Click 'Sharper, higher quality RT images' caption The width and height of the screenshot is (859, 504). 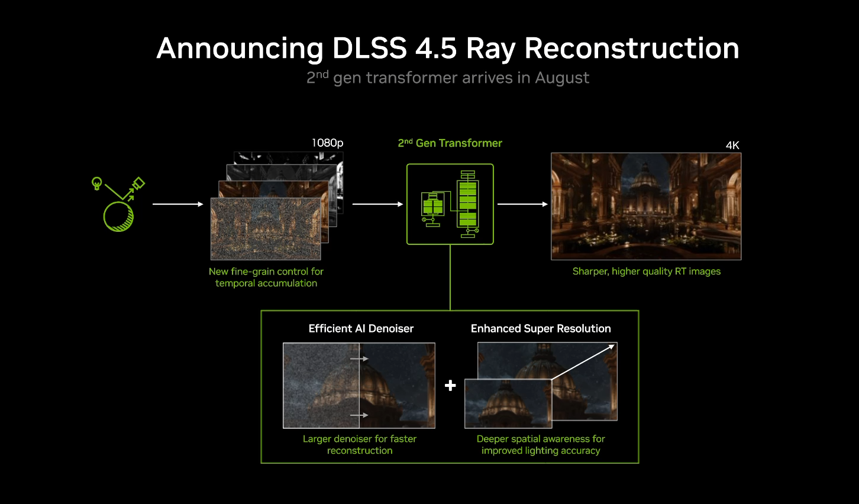pos(647,272)
